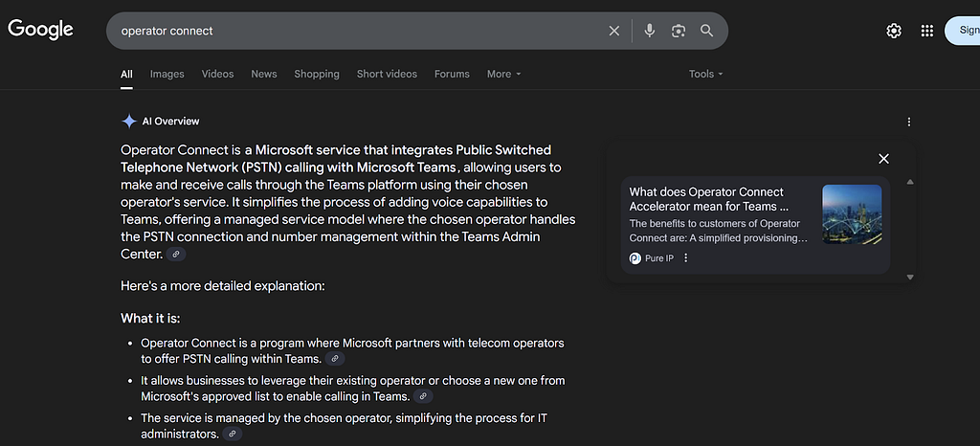Screen dimensions: 980x446
Task: Open link icon after 'administrators'
Action: tap(233, 434)
